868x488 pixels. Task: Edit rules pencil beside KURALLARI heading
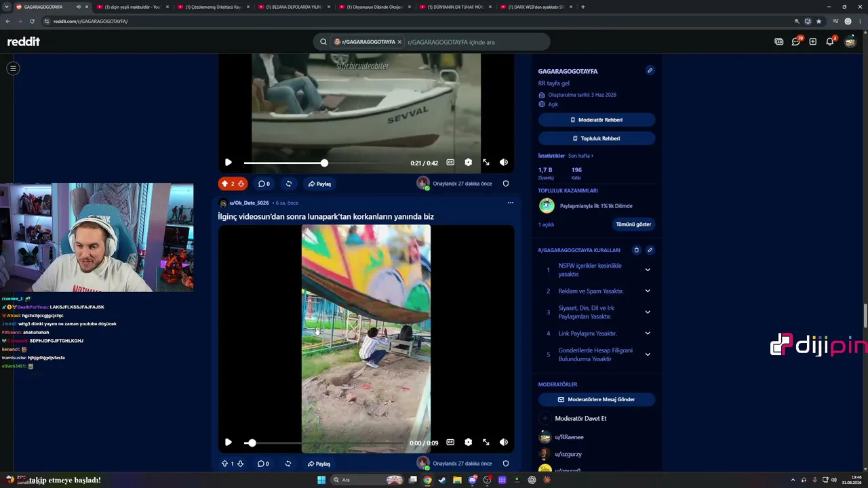pos(650,250)
